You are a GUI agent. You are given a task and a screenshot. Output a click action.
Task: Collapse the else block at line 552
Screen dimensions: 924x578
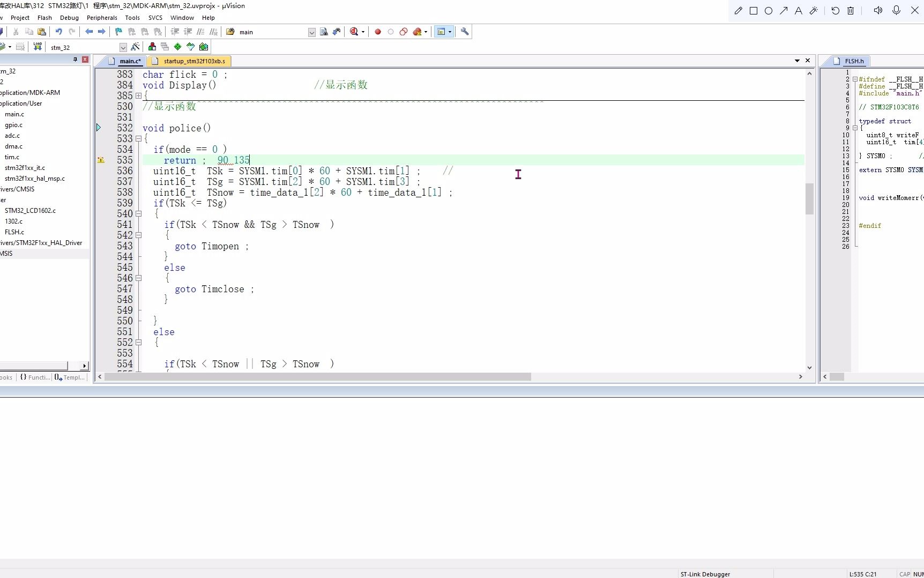(x=138, y=342)
